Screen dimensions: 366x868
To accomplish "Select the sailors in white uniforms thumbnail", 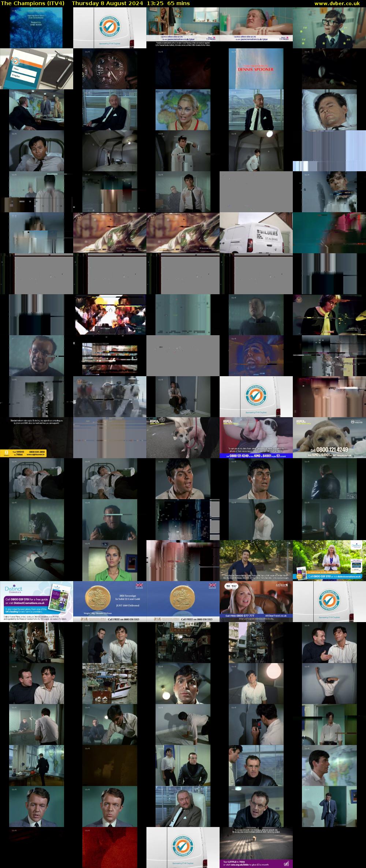I will pyautogui.click(x=110, y=397).
